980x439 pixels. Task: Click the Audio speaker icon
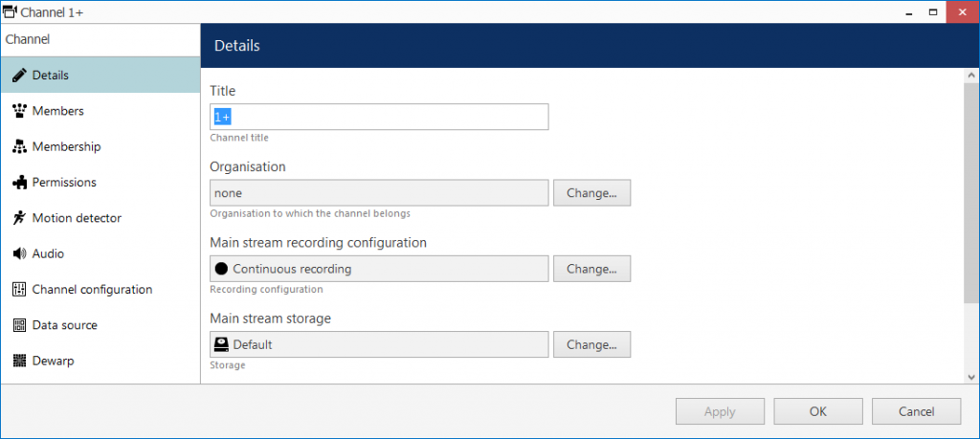19,253
